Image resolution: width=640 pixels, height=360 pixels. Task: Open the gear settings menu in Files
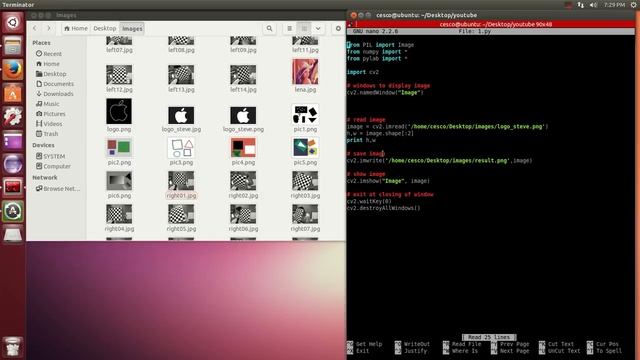point(338,29)
